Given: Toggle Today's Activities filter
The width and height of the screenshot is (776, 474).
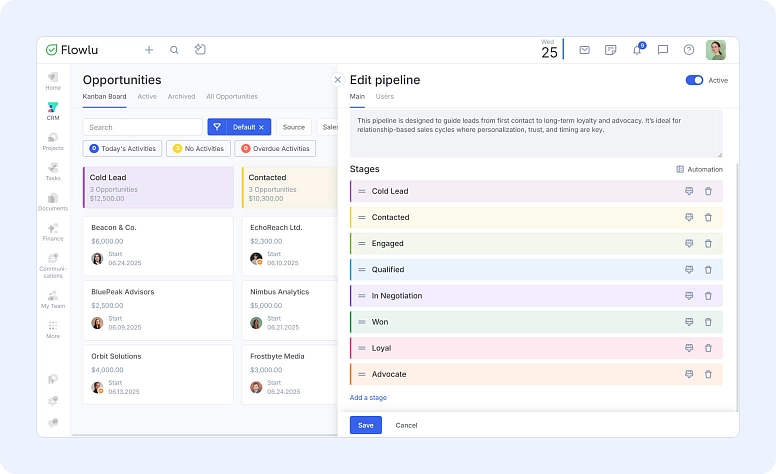Looking at the screenshot, I should click(x=122, y=148).
